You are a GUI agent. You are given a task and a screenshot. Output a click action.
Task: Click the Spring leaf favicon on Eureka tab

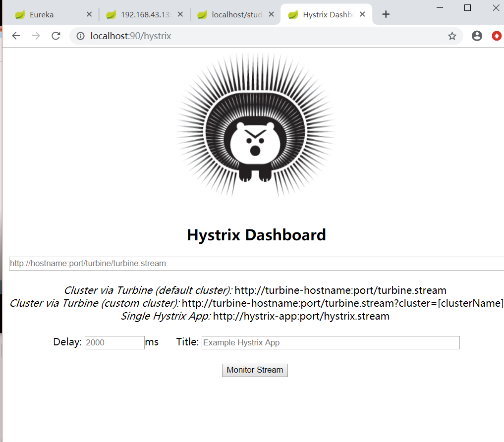pyautogui.click(x=20, y=14)
